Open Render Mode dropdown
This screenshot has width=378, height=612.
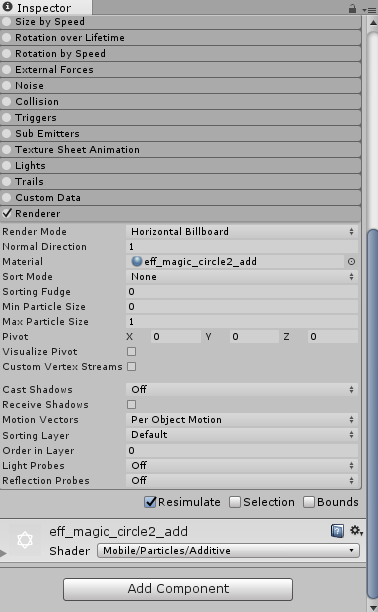pos(242,231)
